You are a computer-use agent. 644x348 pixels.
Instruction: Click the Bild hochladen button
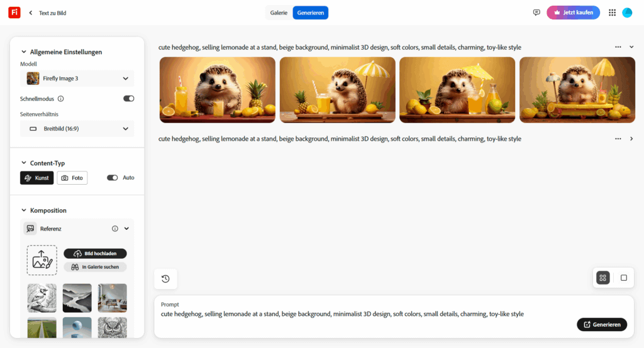(95, 254)
